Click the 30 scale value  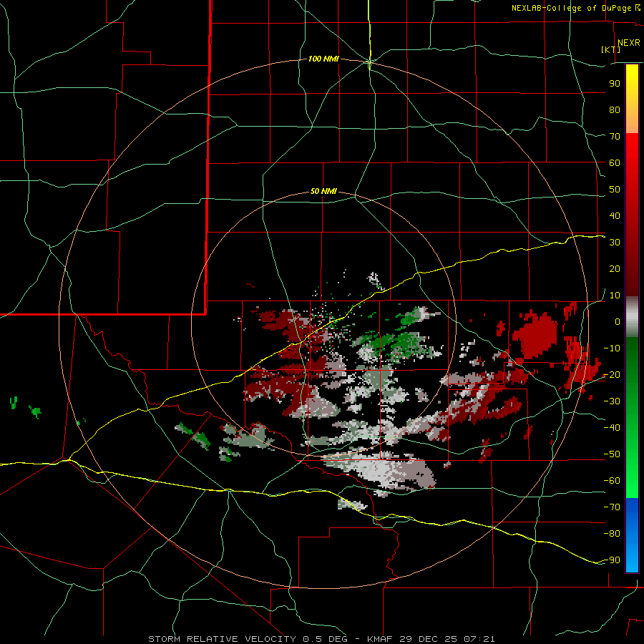coord(615,243)
